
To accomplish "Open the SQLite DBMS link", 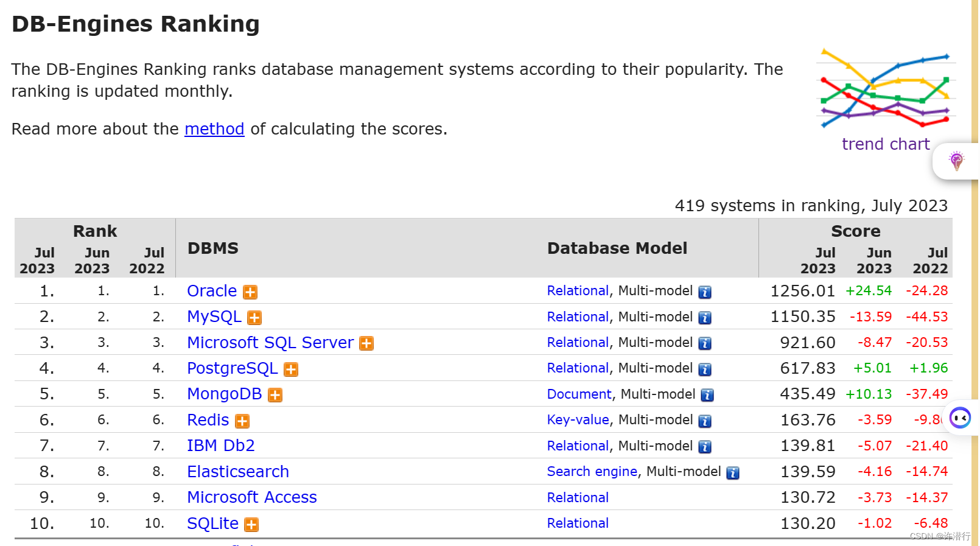I will tap(212, 523).
